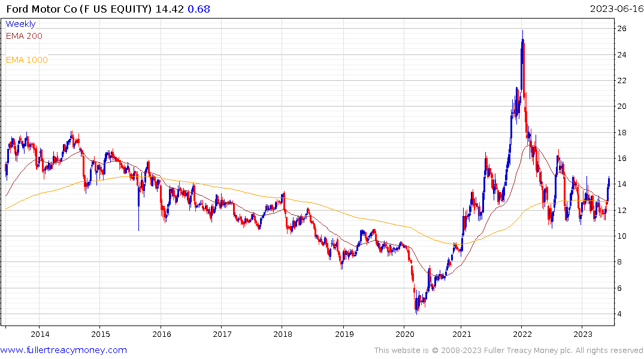The height and width of the screenshot is (359, 644).
Task: Click the 2021 x-axis label
Action: click(462, 334)
